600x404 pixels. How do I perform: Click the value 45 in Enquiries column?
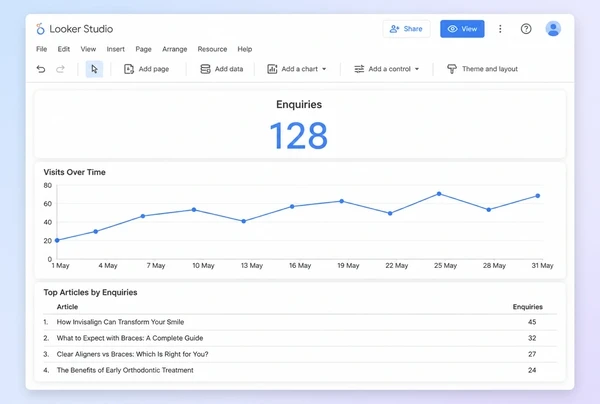click(532, 322)
